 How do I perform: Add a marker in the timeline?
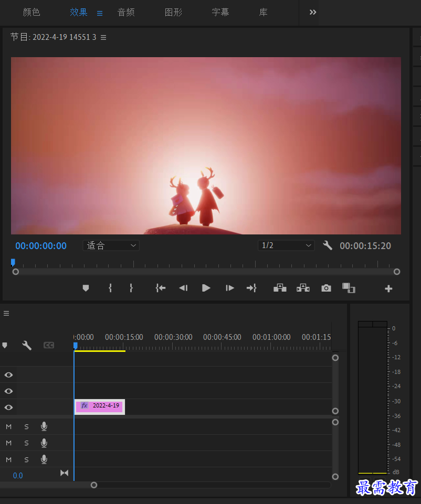click(x=5, y=345)
